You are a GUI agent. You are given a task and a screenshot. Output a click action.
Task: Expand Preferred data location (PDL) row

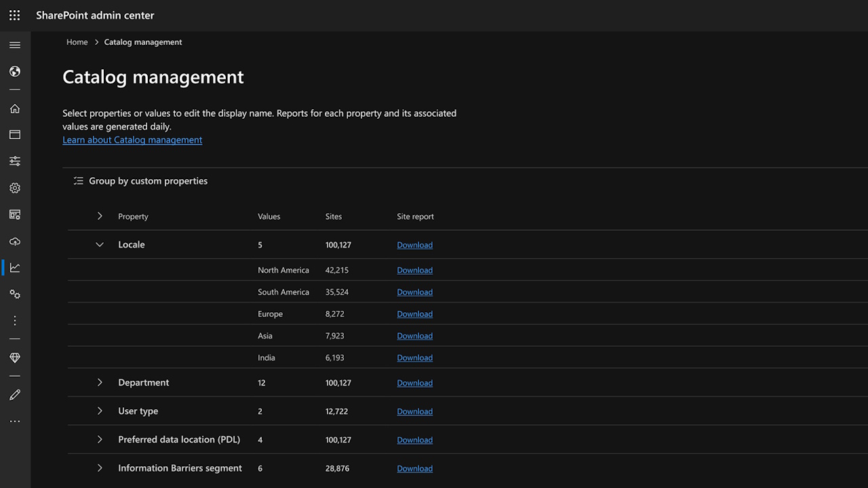coord(100,440)
